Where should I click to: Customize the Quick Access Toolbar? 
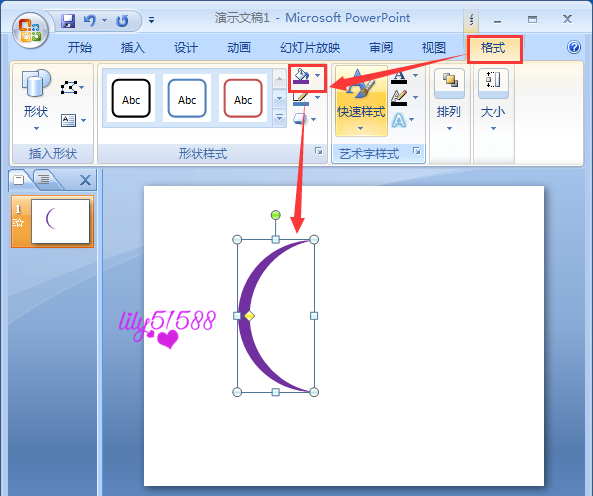[x=151, y=20]
